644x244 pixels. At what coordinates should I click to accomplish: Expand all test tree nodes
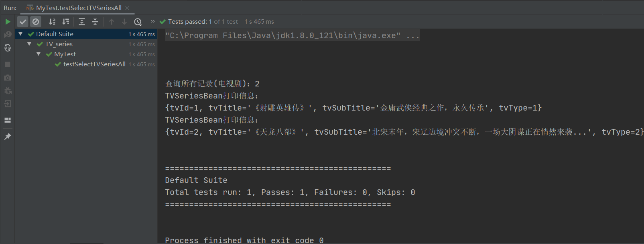click(82, 22)
